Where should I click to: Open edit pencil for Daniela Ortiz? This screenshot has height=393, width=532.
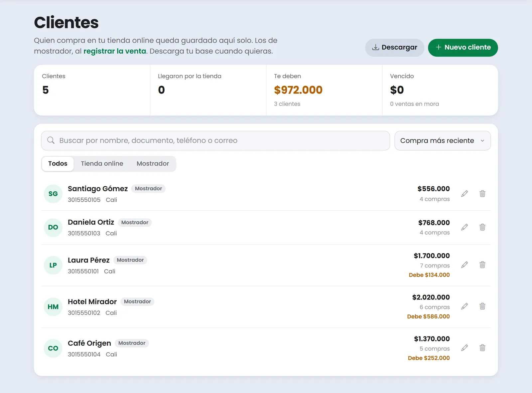[x=465, y=227]
